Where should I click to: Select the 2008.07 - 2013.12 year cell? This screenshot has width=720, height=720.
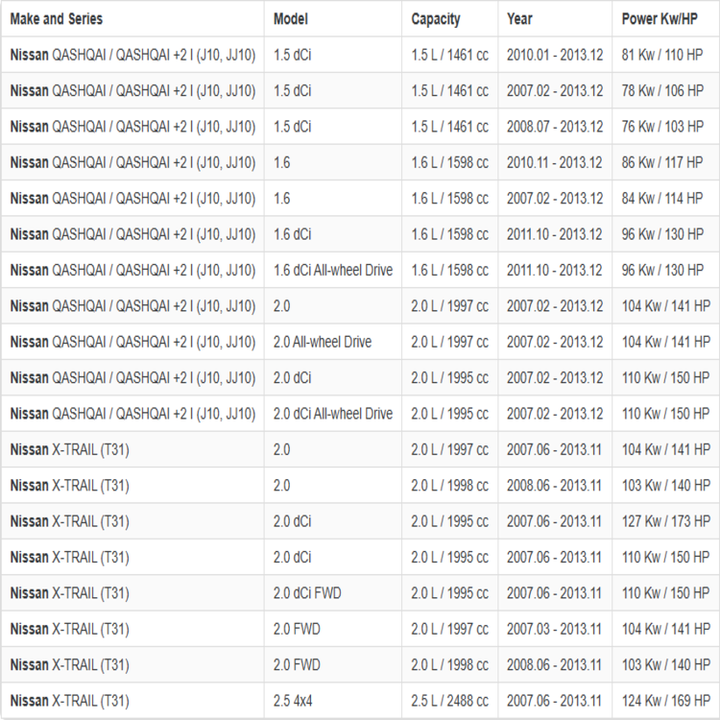click(555, 127)
